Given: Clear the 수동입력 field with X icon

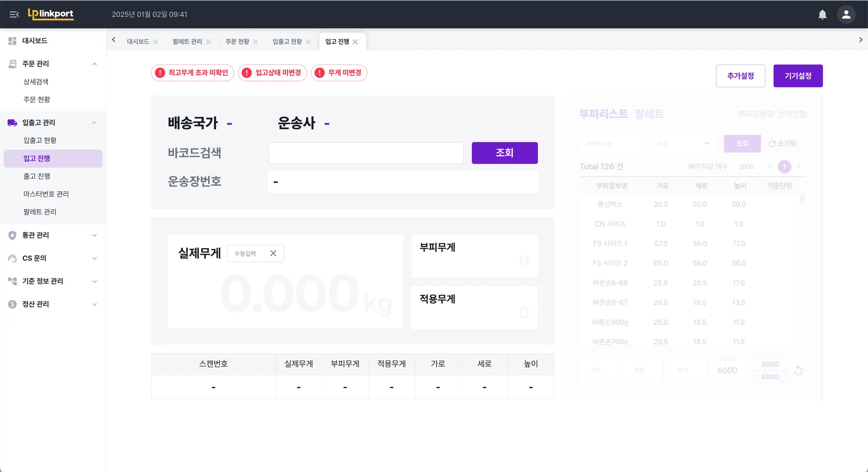Looking at the screenshot, I should click(273, 253).
